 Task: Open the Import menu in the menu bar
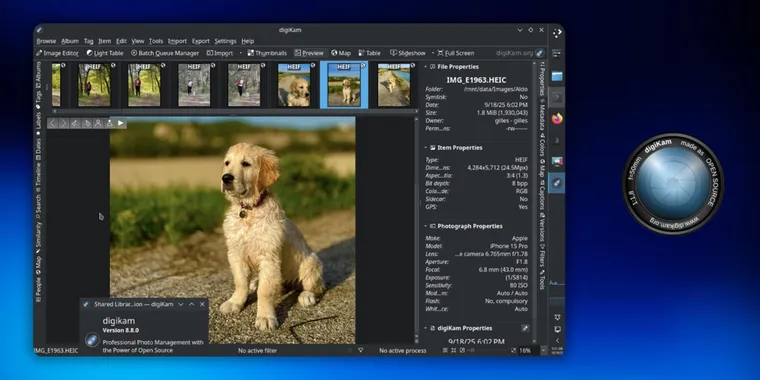pos(177,41)
